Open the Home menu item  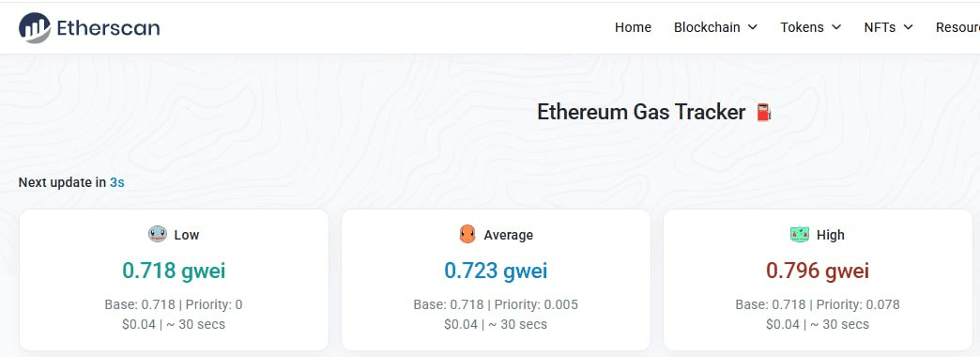tap(633, 27)
